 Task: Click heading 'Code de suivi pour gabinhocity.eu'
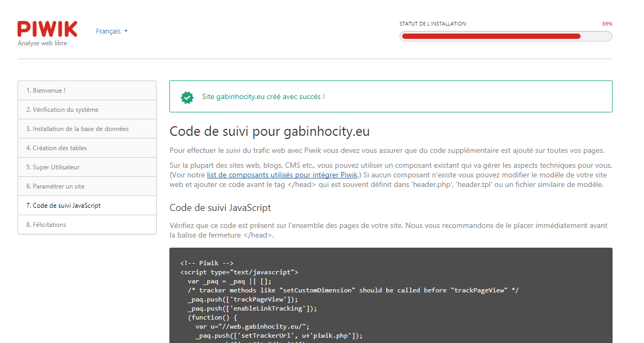coord(270,132)
